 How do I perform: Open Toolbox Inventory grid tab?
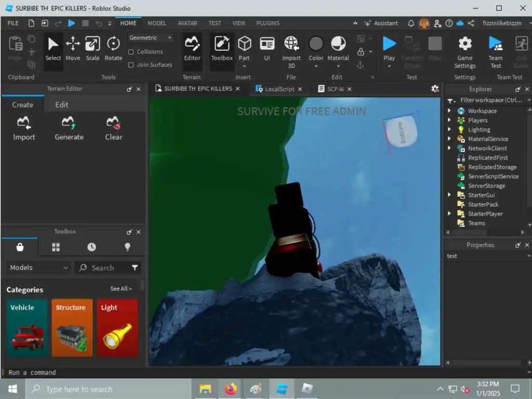point(56,247)
